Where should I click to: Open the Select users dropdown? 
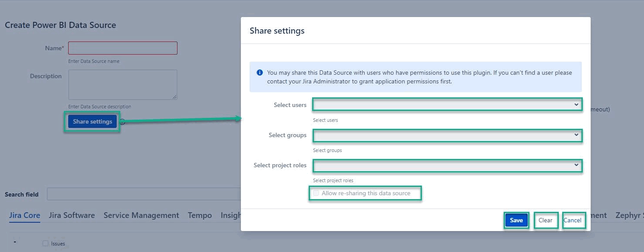point(447,104)
